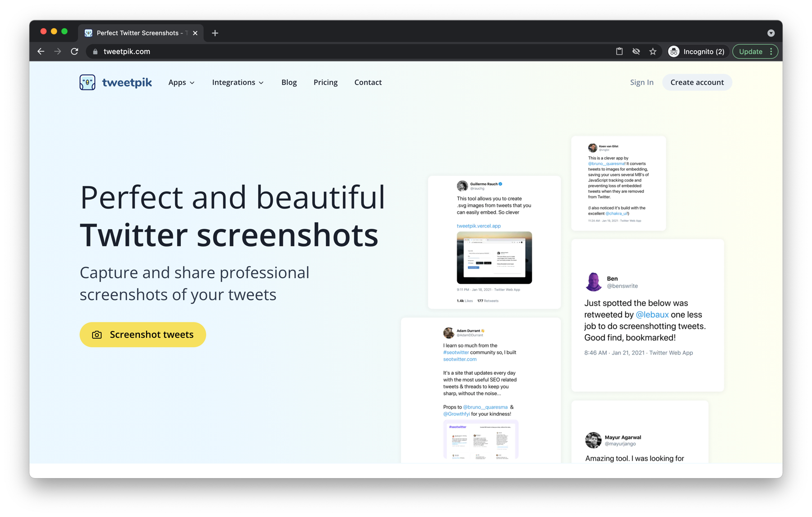
Task: Click the laptop screenshot image in Guillermo's tweet
Action: (494, 258)
